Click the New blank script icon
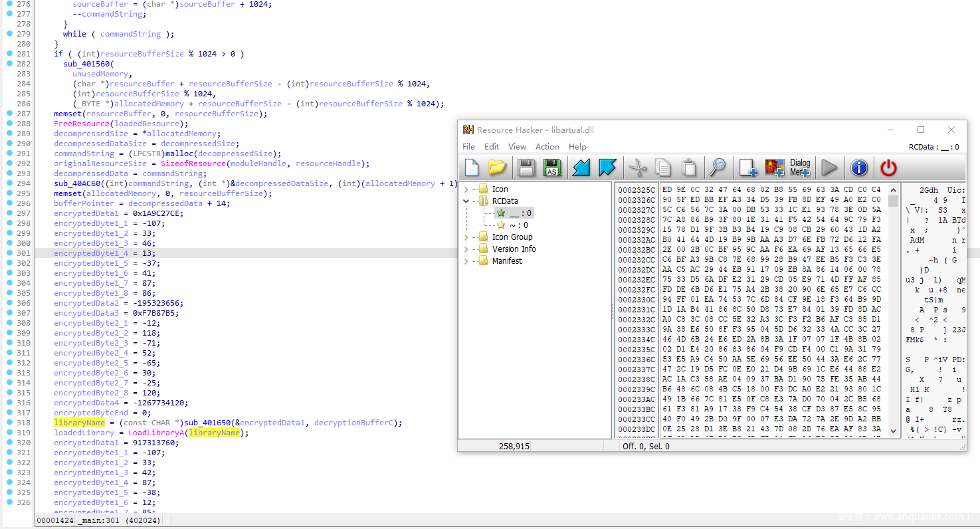This screenshot has width=980, height=529. pyautogui.click(x=472, y=167)
